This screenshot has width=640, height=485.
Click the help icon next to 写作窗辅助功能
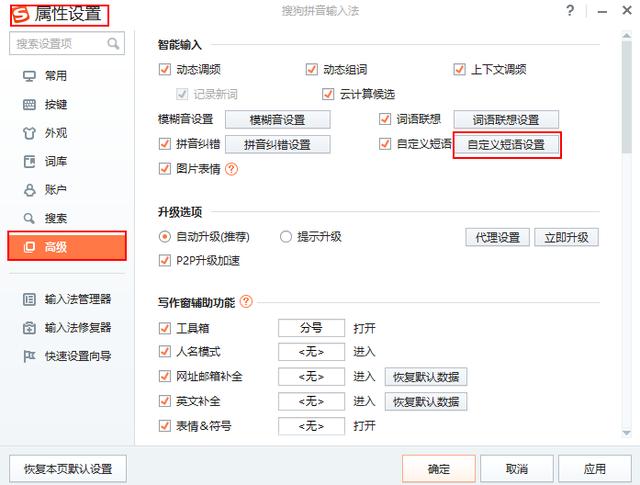(x=246, y=302)
